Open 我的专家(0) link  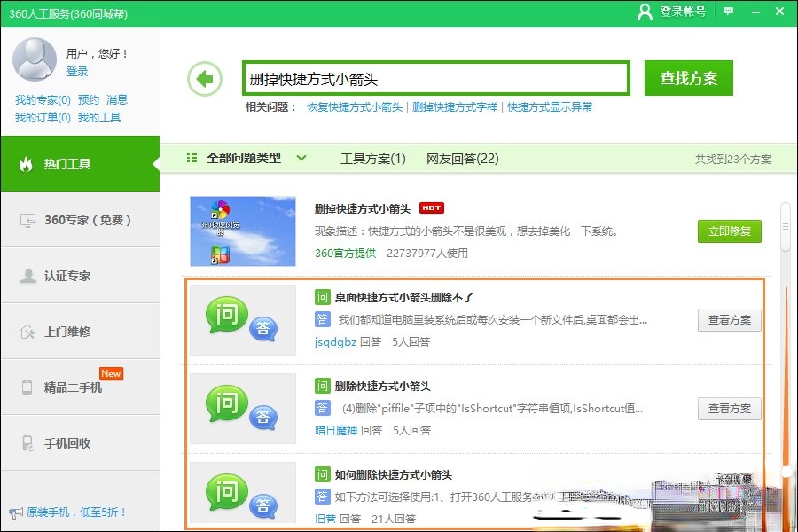[43, 100]
